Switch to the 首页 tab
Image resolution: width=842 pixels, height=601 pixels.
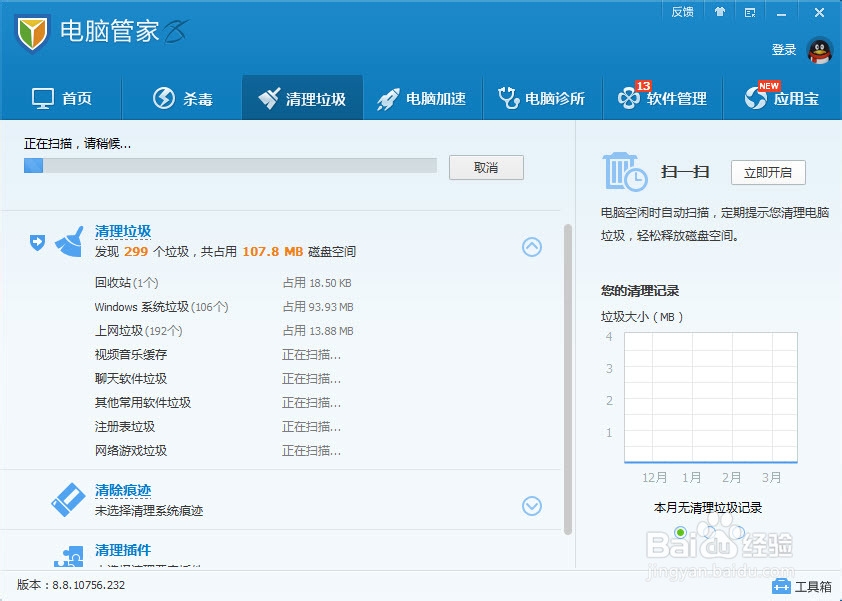tap(63, 97)
